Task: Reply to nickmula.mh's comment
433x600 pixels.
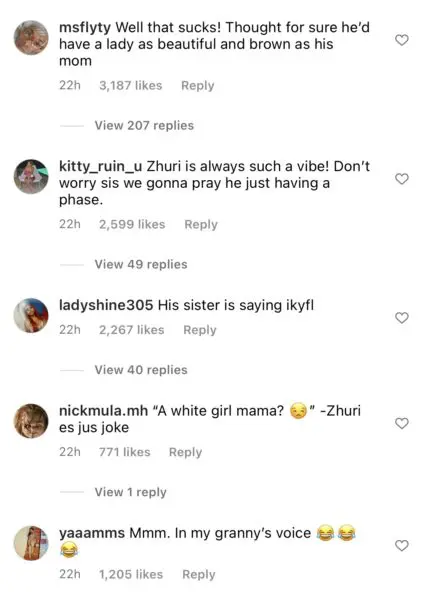Action: pyautogui.click(x=185, y=452)
